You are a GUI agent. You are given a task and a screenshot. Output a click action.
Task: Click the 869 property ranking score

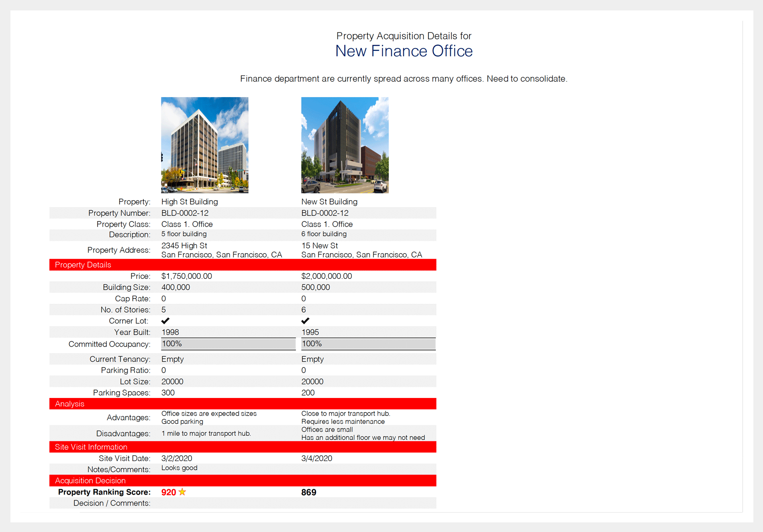tap(308, 492)
